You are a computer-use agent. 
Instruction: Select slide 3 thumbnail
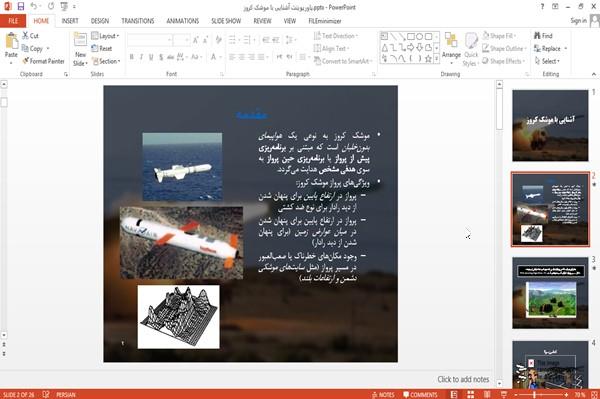coord(550,293)
